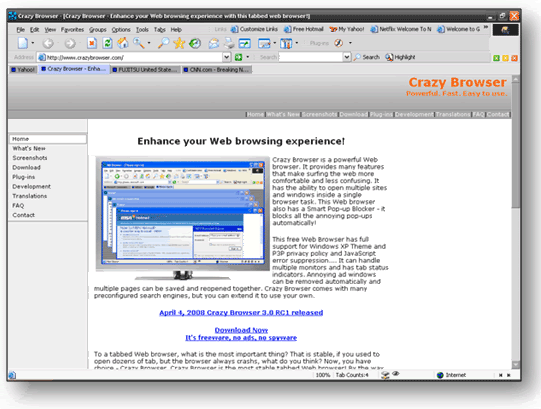Click the Print icon in toolbar
The height and width of the screenshot is (409, 541).
pos(229,43)
